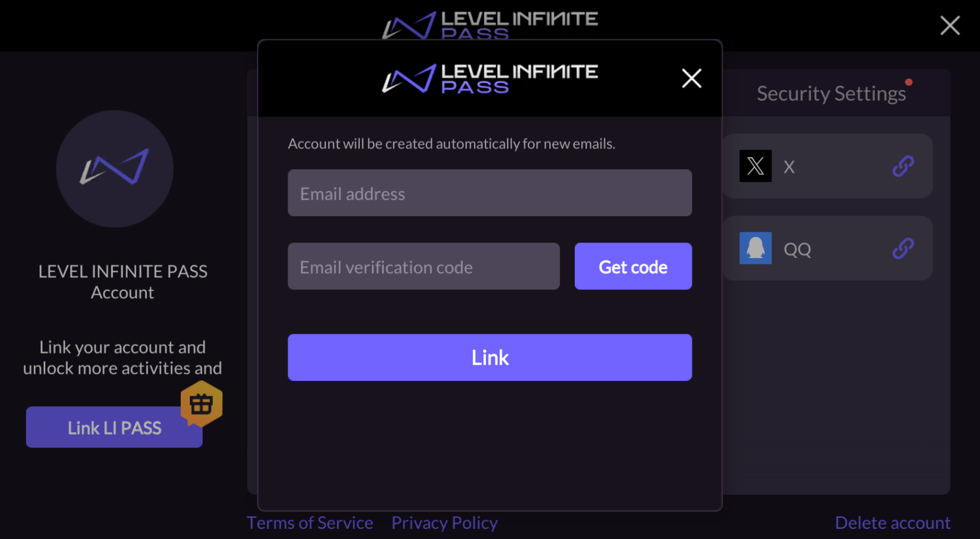Click the link chain icon next to X
The image size is (980, 539).
point(904,166)
